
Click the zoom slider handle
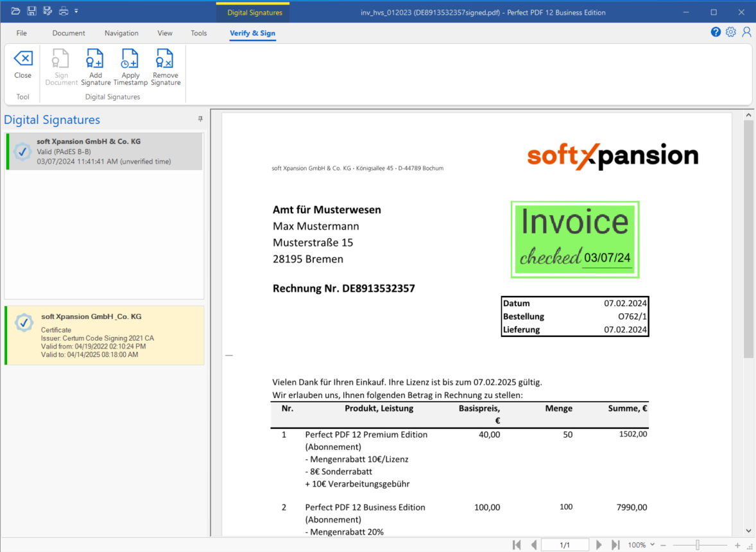click(x=698, y=545)
